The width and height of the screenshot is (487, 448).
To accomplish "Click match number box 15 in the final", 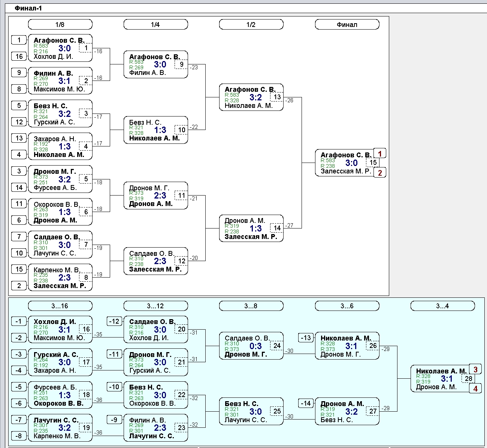I will pyautogui.click(x=373, y=163).
